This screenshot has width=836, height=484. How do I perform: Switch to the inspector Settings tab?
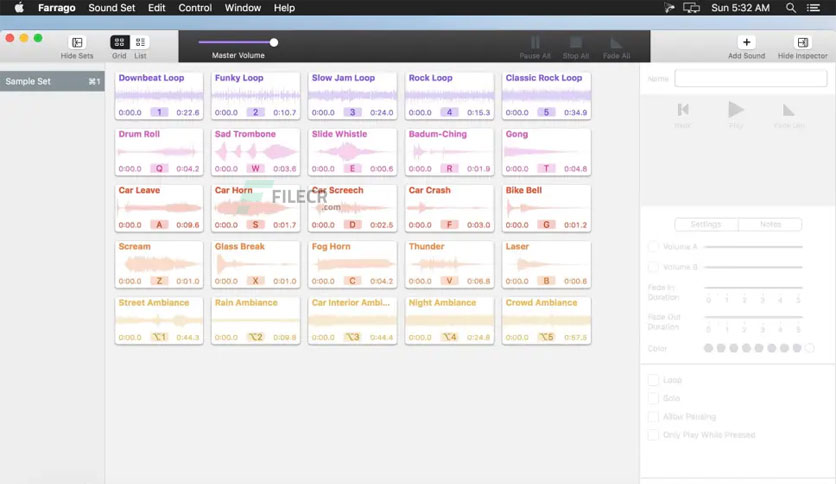(706, 224)
